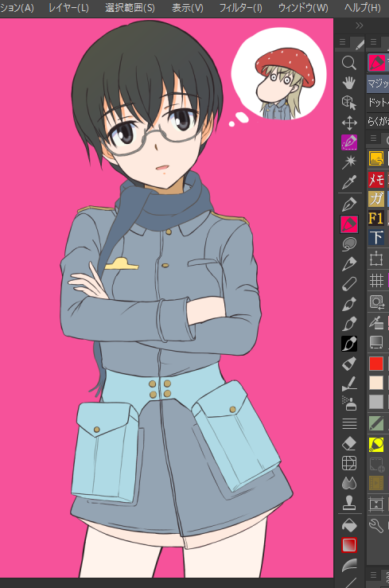Select the マジッ sub tool entry

[x=378, y=84]
